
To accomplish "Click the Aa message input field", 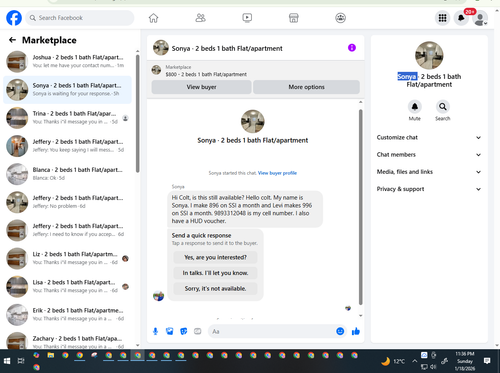I will point(272,331).
